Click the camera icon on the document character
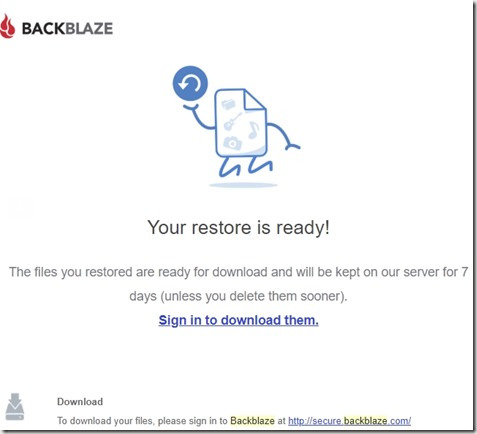 [x=232, y=143]
